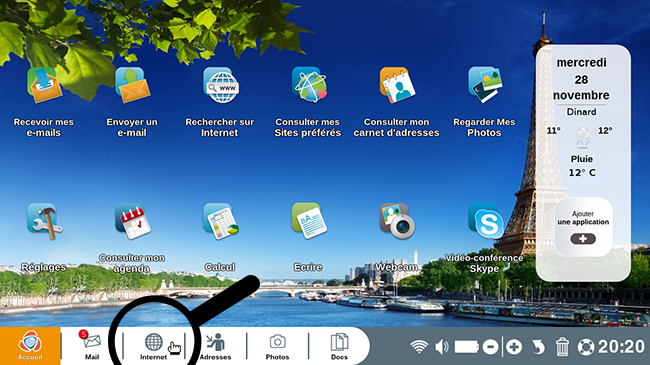Launch Rechercher sur Internet
The width and height of the screenshot is (650, 365).
tap(221, 86)
